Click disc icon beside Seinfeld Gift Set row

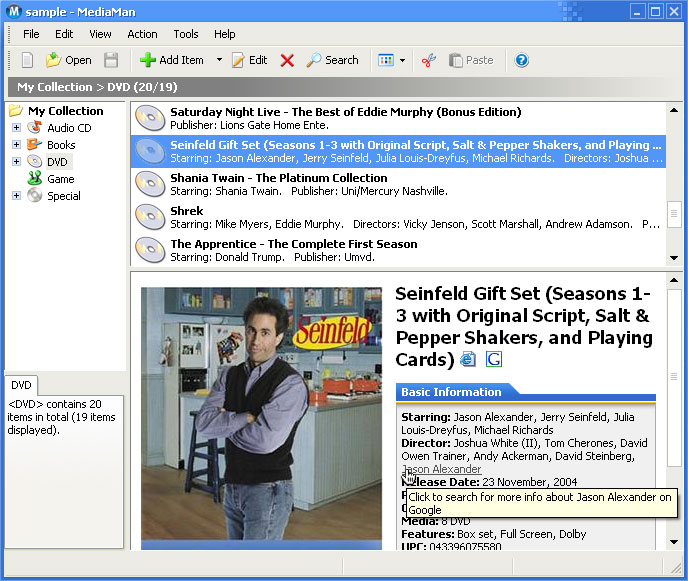[150, 151]
